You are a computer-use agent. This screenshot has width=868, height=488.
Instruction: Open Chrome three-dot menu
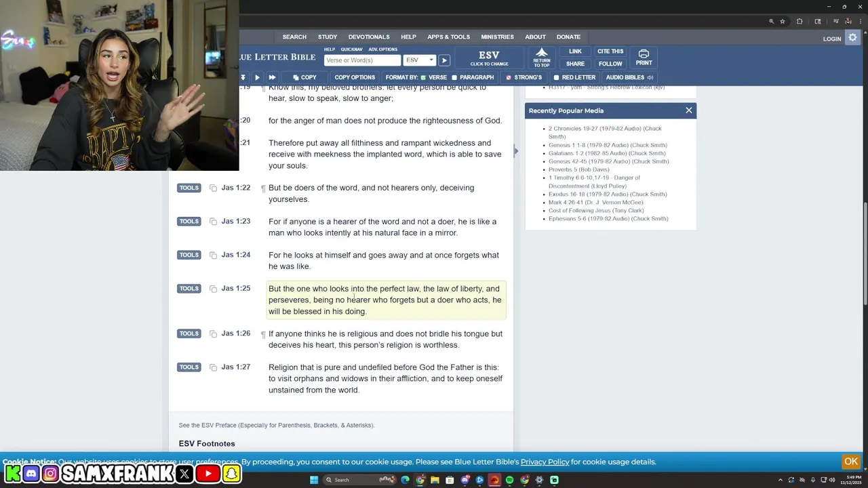[860, 22]
